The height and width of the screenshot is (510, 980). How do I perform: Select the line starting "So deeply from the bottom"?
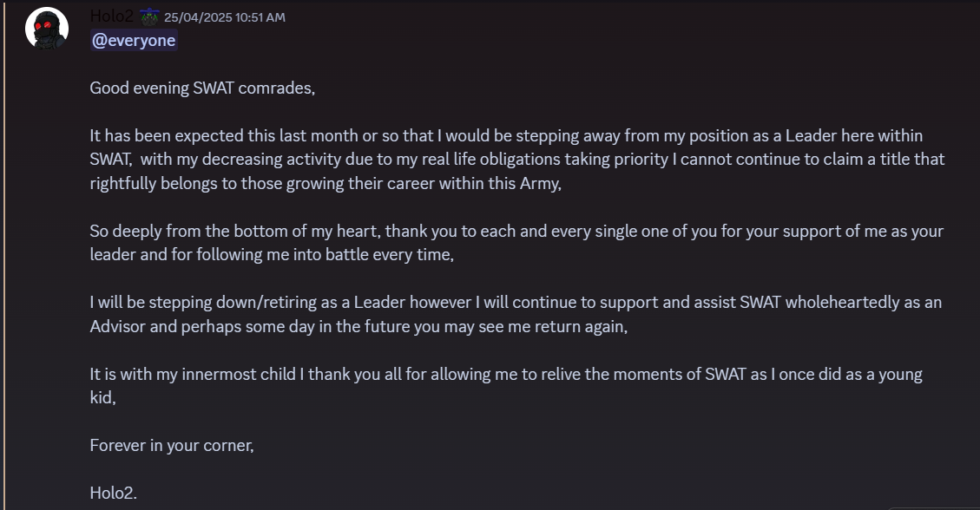point(516,232)
